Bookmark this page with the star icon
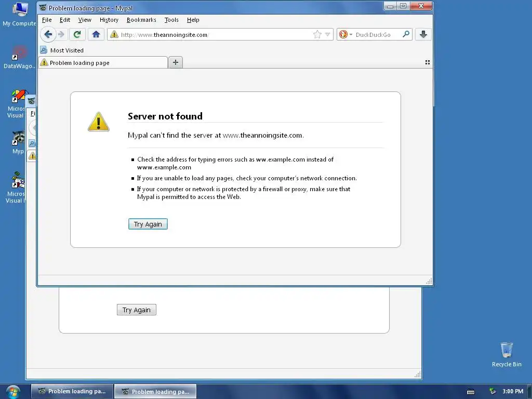 pos(317,34)
